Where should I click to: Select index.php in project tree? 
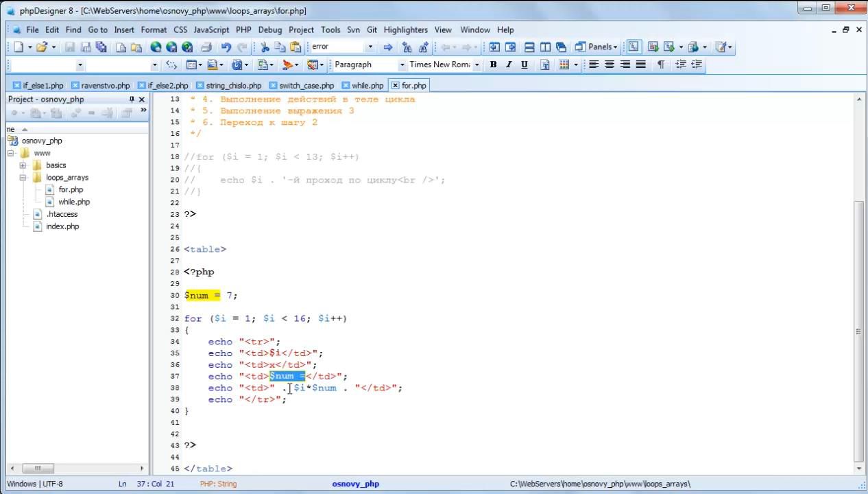[x=62, y=226]
